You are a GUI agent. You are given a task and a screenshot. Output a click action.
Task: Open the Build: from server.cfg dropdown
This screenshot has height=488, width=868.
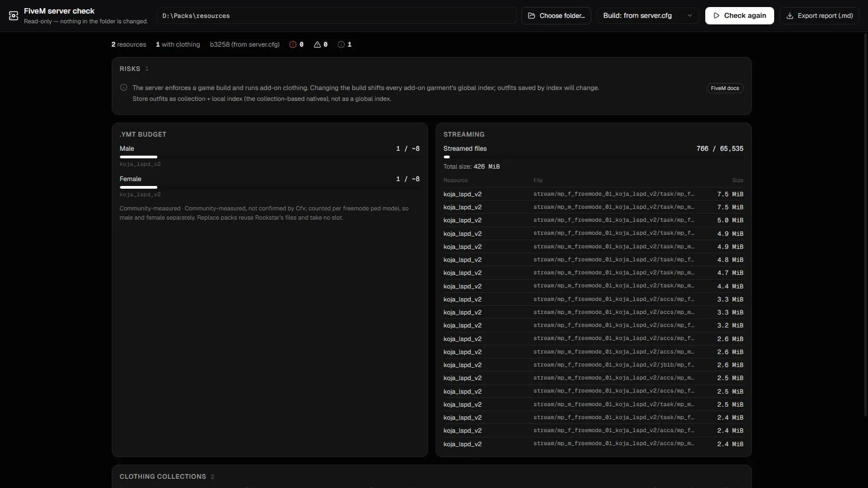tap(647, 16)
